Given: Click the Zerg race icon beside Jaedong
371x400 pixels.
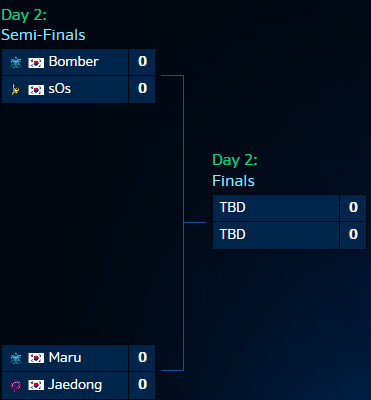Looking at the screenshot, I should pyautogui.click(x=16, y=385).
